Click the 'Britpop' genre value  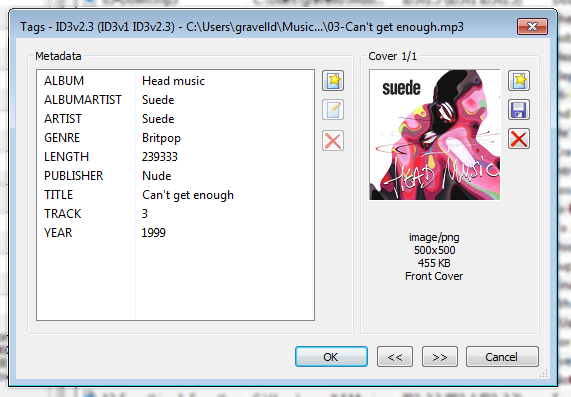(x=161, y=138)
